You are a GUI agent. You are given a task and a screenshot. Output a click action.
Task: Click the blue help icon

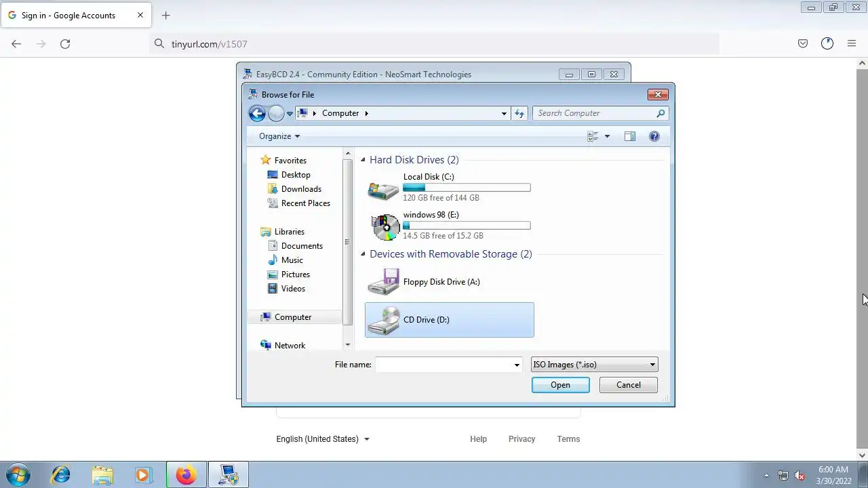coord(654,136)
